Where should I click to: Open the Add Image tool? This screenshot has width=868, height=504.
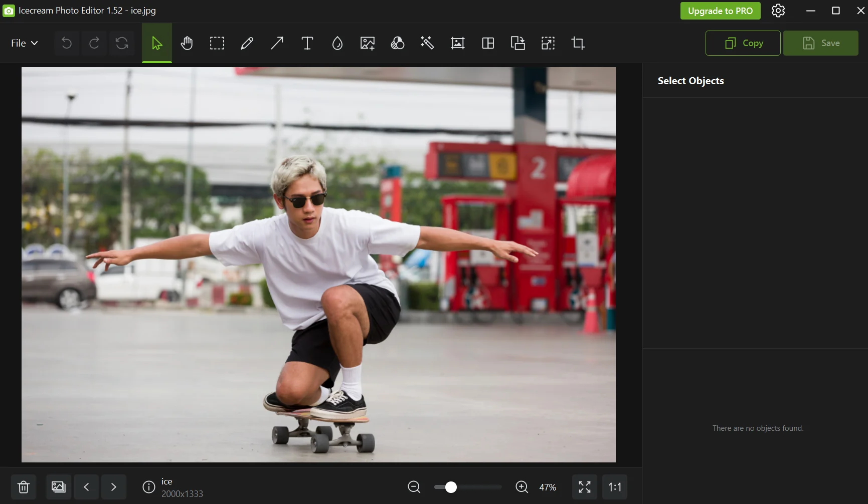click(x=367, y=44)
